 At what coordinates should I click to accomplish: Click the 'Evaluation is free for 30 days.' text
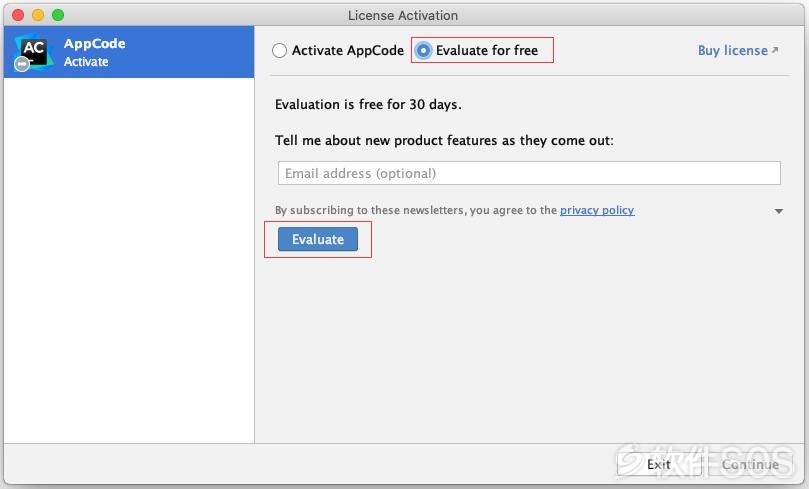tap(368, 105)
